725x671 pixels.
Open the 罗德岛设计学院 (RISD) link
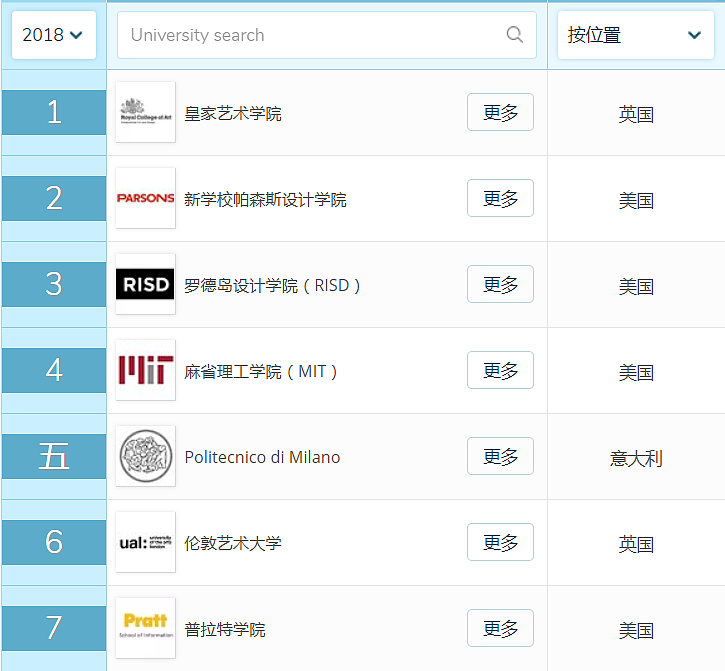click(x=272, y=285)
